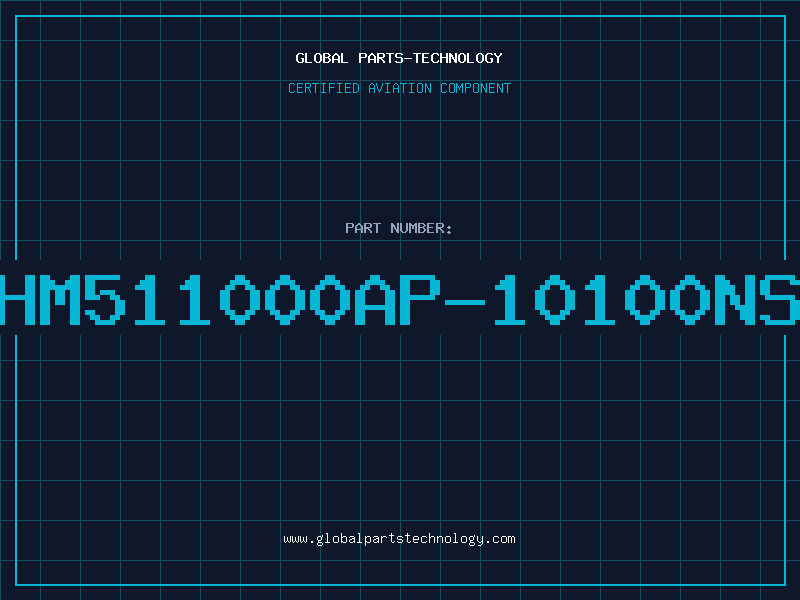Click the CERTIFIED AVIATION COMPONENT subtitle

pos(399,88)
